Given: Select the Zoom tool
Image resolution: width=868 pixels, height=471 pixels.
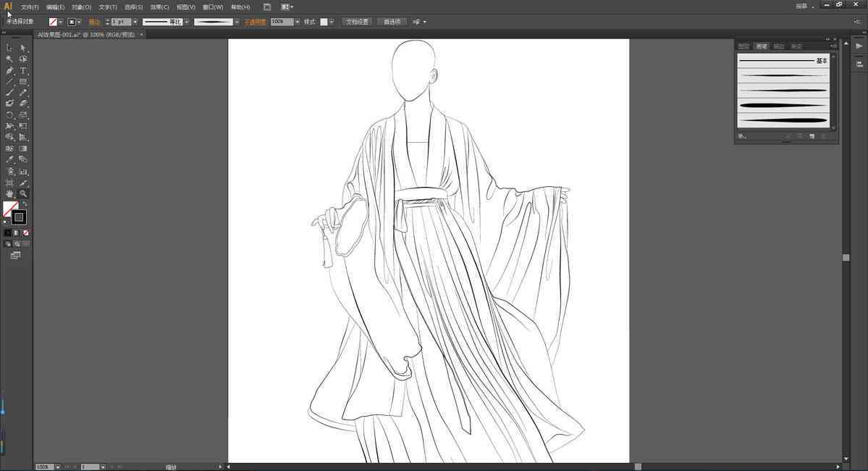Looking at the screenshot, I should pyautogui.click(x=23, y=194).
